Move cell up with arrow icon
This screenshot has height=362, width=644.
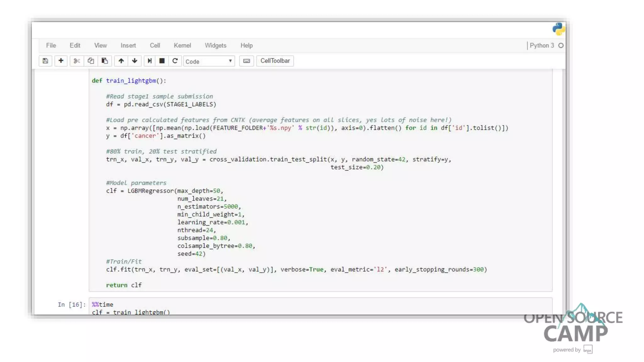tap(121, 61)
